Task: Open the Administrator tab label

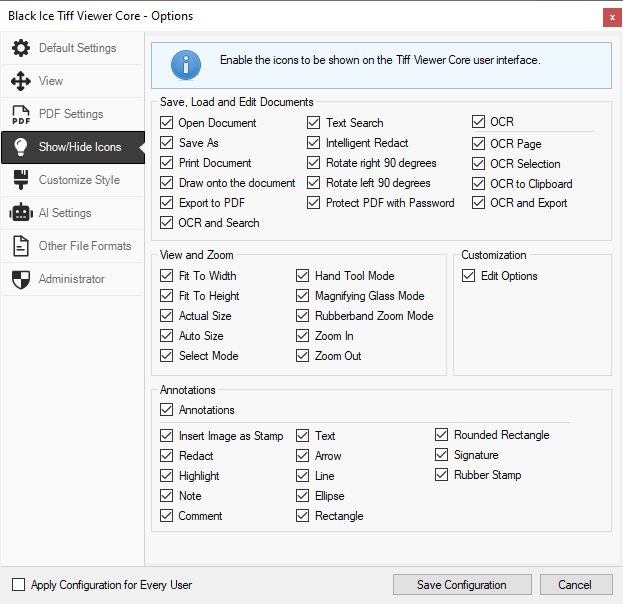Action: coord(72,279)
